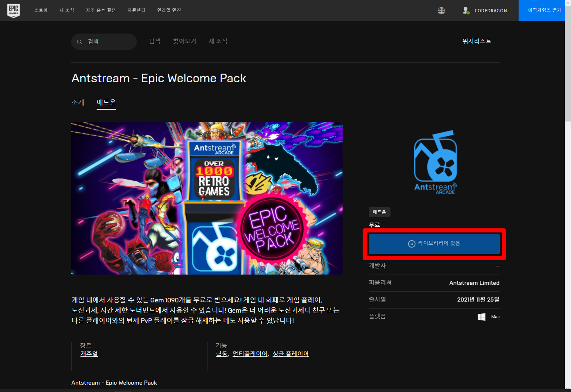Open the 찾아보기 link
The image size is (571, 392).
pos(185,41)
